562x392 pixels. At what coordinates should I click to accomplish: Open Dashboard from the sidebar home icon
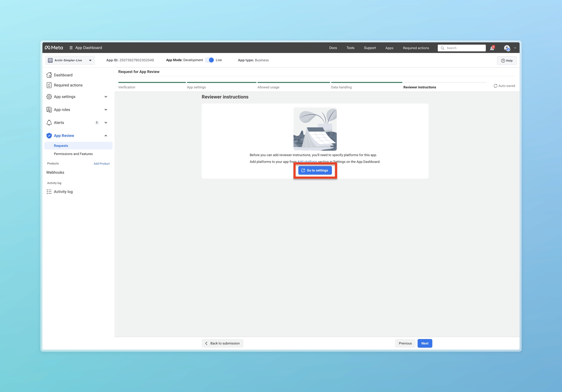tap(49, 75)
